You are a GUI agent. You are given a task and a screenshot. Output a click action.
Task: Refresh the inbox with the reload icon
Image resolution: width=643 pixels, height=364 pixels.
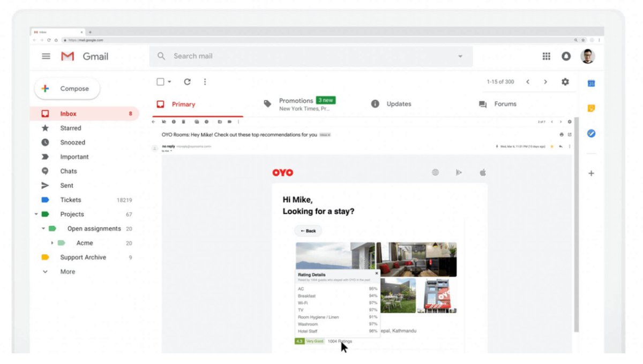tap(187, 81)
